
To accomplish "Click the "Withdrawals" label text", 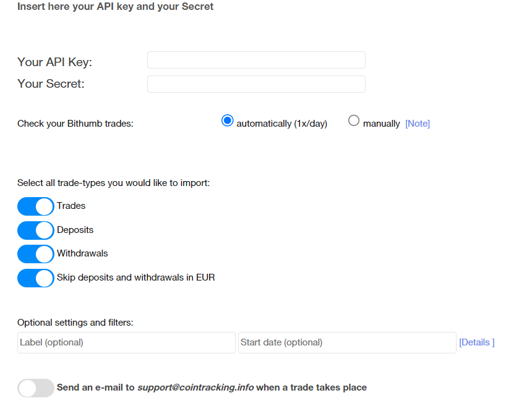I will point(82,253).
